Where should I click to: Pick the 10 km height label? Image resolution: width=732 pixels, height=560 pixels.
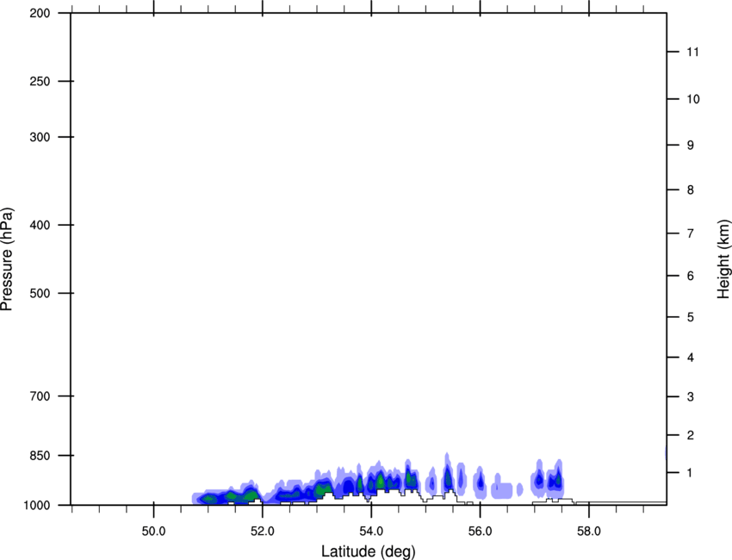(x=693, y=99)
